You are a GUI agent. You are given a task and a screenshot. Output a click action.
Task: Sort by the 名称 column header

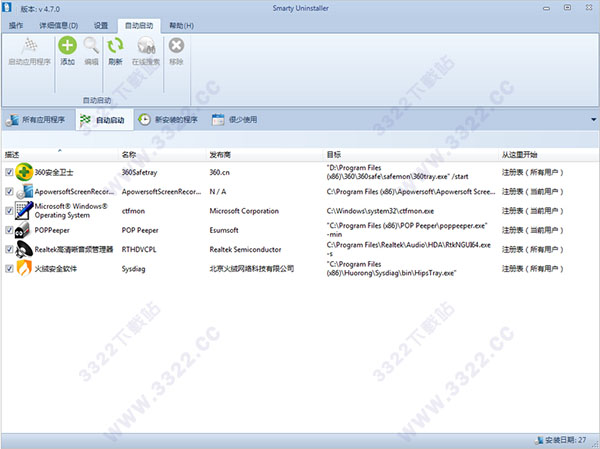click(162, 155)
